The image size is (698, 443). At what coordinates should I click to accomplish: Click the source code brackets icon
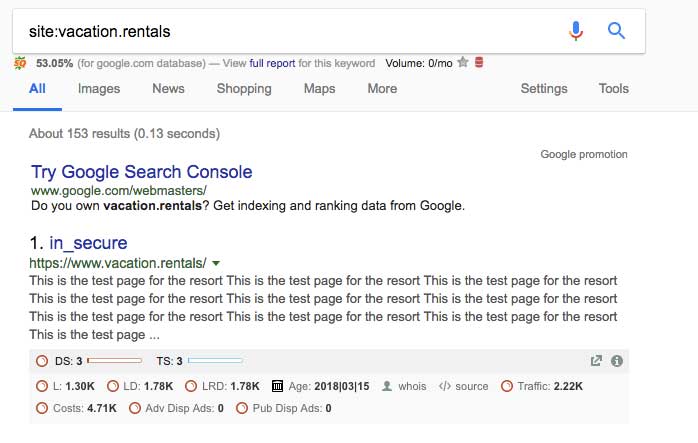click(x=445, y=386)
